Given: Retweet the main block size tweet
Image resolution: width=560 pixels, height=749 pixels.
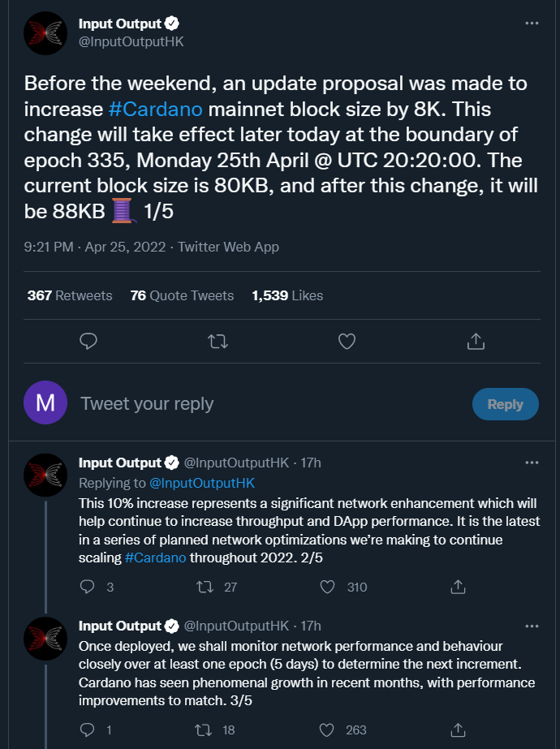Looking at the screenshot, I should coord(218,342).
